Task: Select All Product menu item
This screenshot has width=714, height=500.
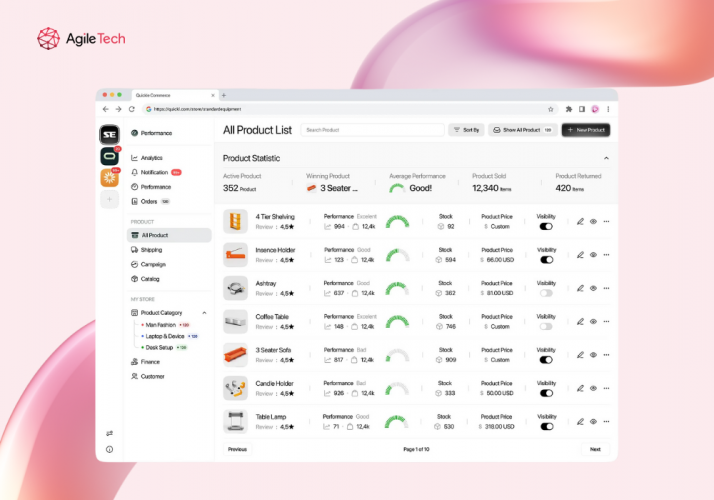Action: (169, 235)
